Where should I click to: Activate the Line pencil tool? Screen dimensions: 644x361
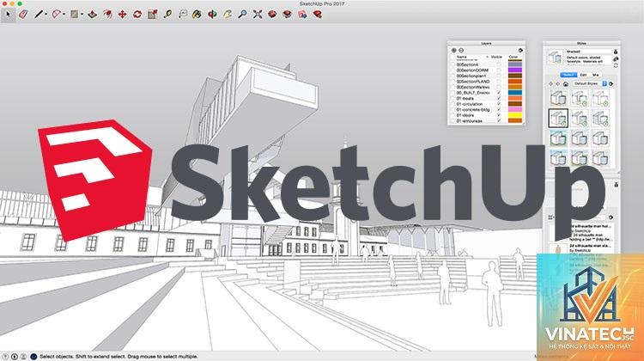click(38, 15)
